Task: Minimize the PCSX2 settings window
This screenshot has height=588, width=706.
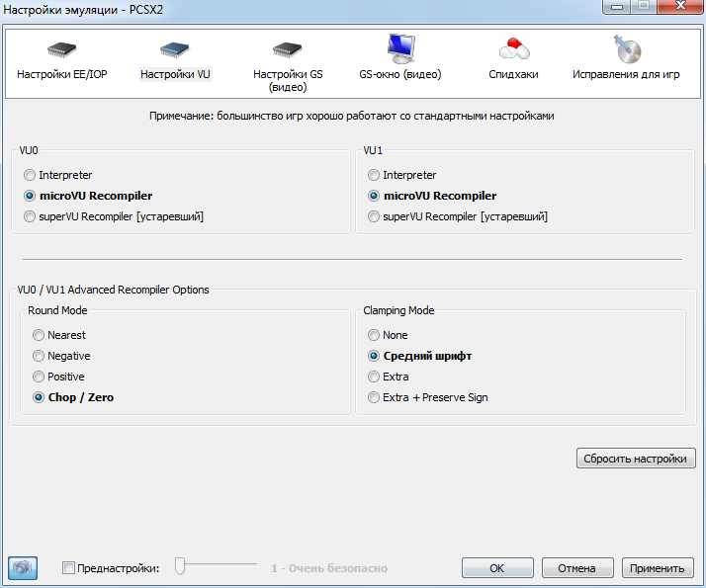Action: 617,6
